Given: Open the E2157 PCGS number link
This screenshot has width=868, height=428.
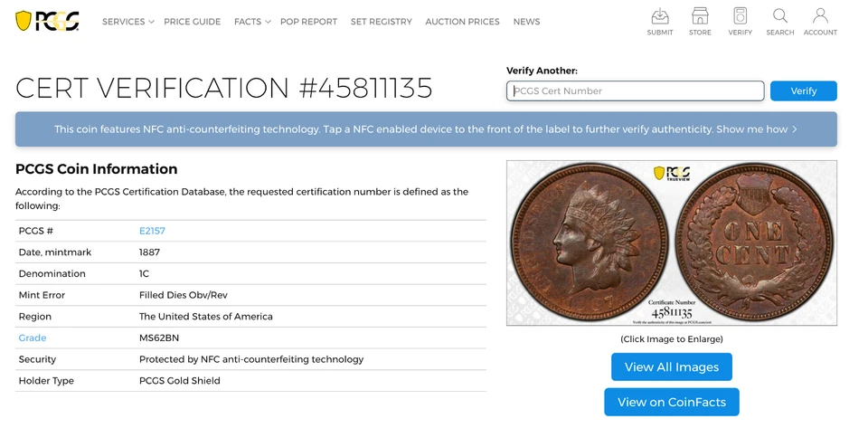Looking at the screenshot, I should (x=152, y=231).
